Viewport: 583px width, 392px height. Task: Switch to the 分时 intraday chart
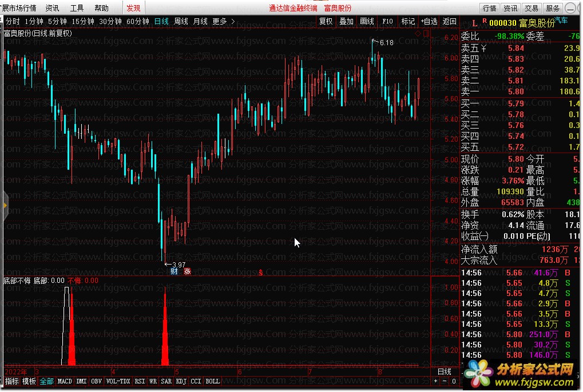(13, 22)
